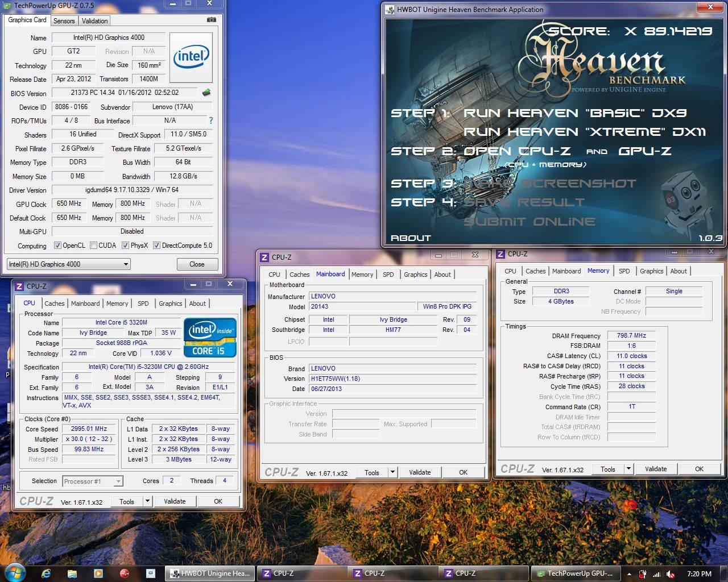
Task: Click the CPU-Z title bar icon of Mainboard window
Action: click(264, 257)
